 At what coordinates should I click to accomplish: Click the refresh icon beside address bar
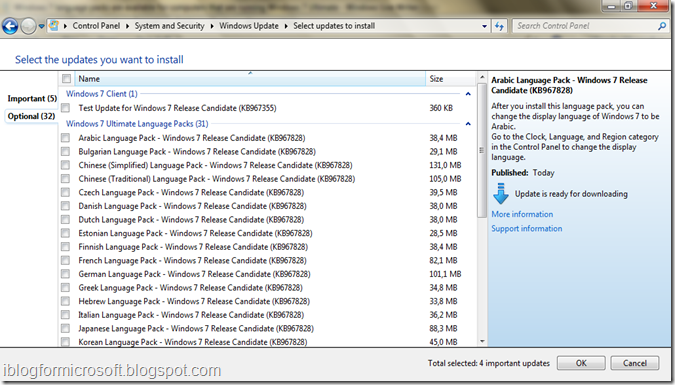[499, 26]
